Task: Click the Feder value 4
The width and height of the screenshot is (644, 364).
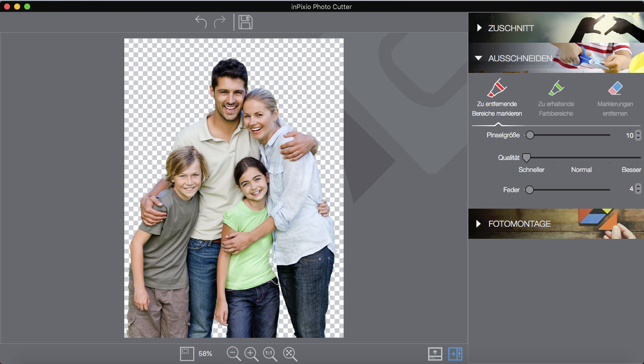Action: (631, 189)
